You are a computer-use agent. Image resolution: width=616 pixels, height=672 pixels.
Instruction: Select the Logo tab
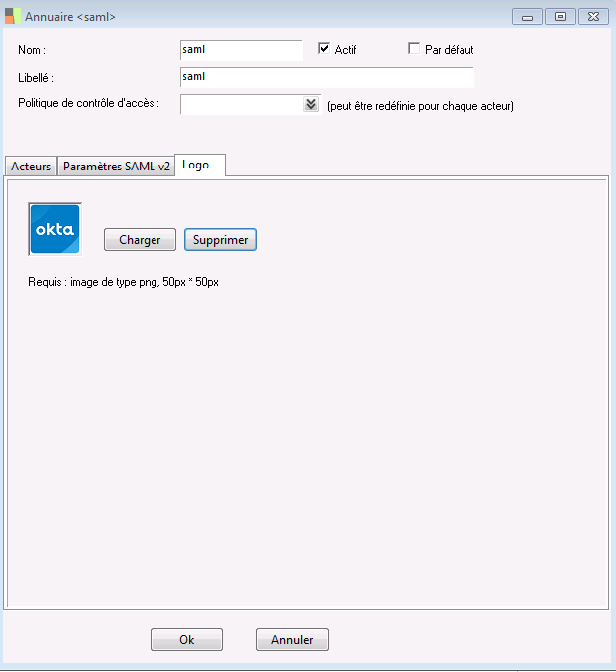(200, 165)
